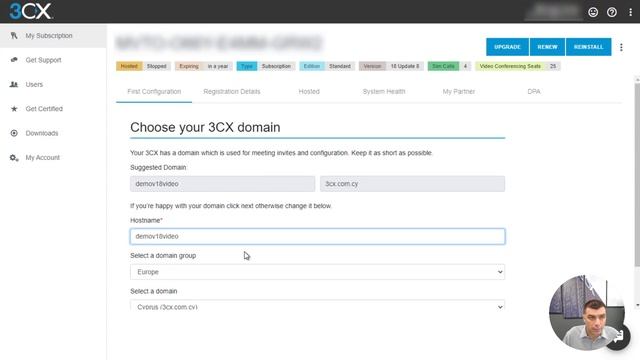Click the Version 18 Update 8 badge
This screenshot has height=360, width=640.
pos(391,66)
